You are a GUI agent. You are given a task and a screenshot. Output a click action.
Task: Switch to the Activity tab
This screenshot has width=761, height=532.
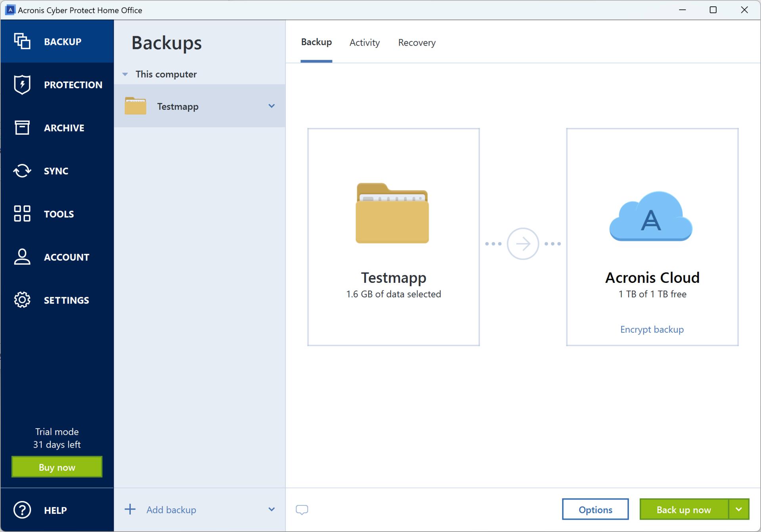pyautogui.click(x=364, y=42)
